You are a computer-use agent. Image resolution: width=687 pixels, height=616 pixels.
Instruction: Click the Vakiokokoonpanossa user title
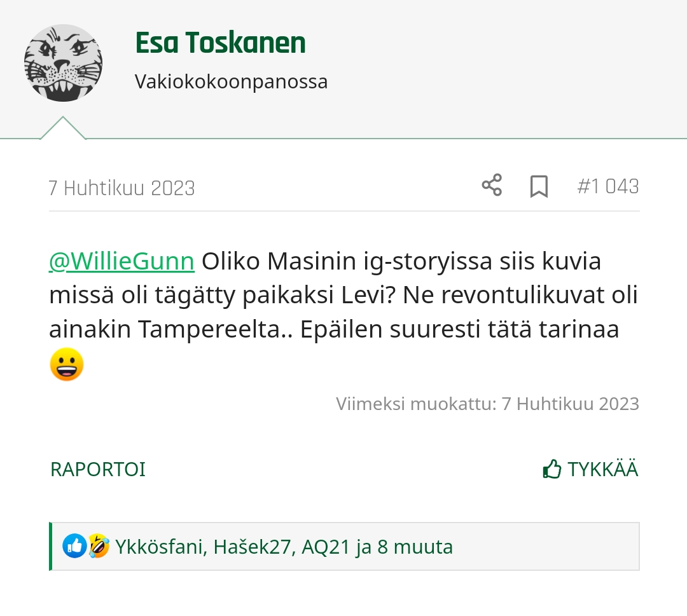[231, 82]
